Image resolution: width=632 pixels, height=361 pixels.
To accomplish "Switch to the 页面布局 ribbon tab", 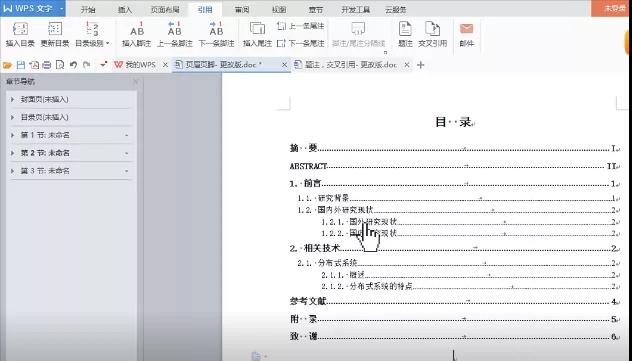I will pos(165,10).
